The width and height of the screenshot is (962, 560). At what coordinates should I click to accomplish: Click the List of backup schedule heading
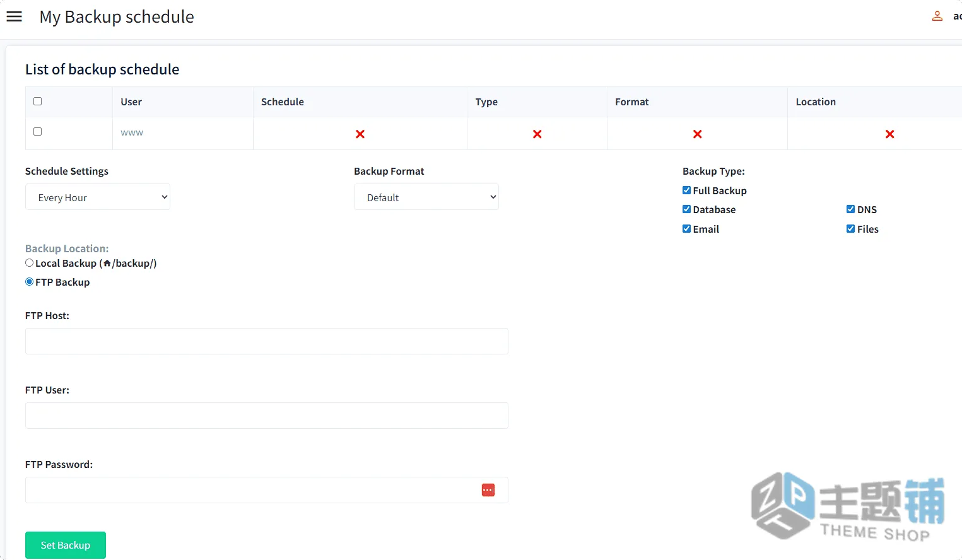click(102, 69)
